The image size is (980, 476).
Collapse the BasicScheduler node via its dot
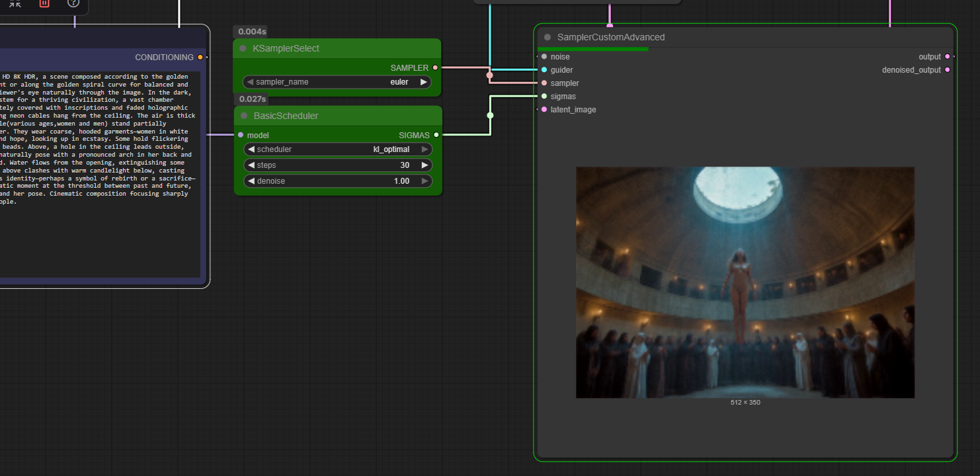coord(243,116)
